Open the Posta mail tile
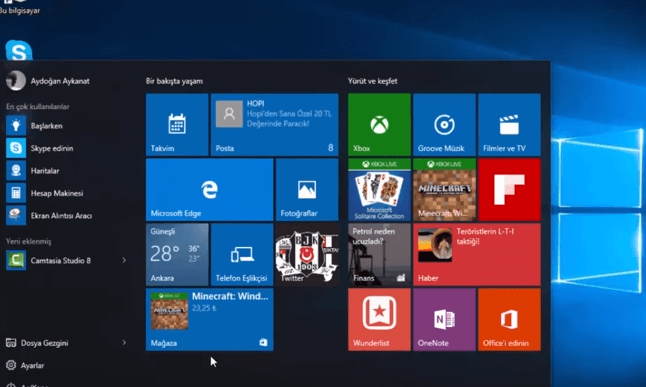This screenshot has width=646, height=387. point(274,124)
